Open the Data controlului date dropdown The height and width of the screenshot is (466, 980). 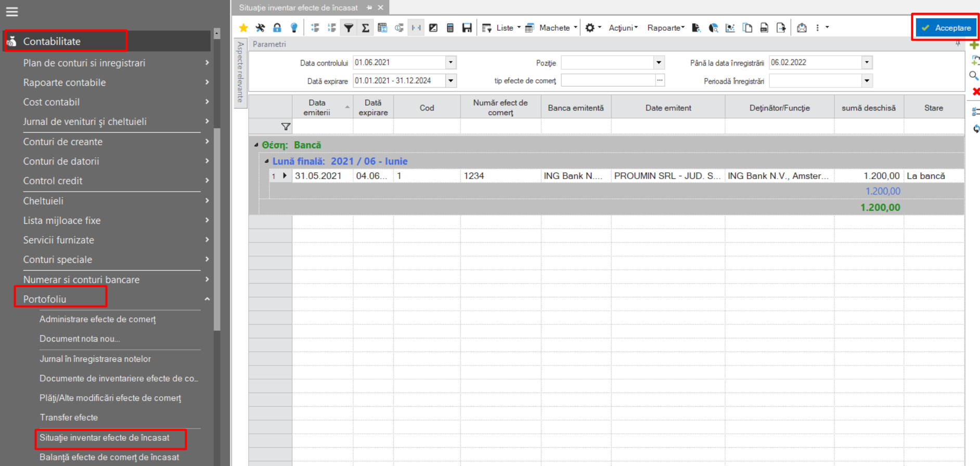click(451, 62)
